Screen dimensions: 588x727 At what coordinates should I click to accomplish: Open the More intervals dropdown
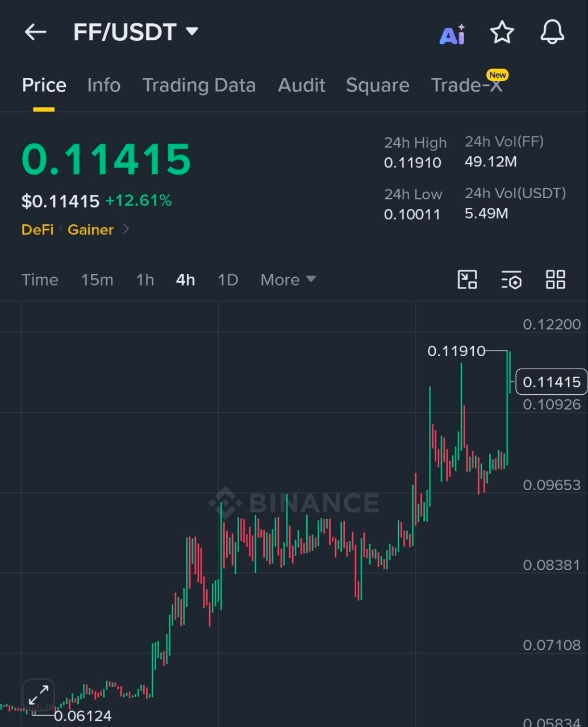[x=288, y=279]
